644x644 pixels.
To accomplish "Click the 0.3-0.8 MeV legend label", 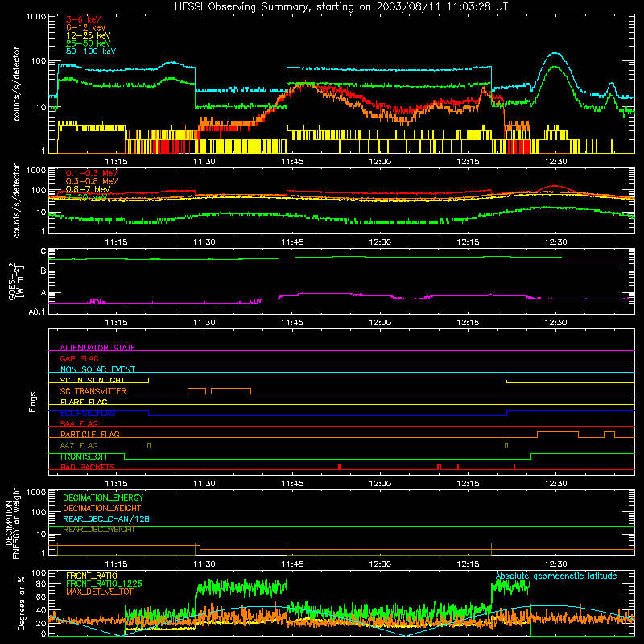I will pos(92,181).
